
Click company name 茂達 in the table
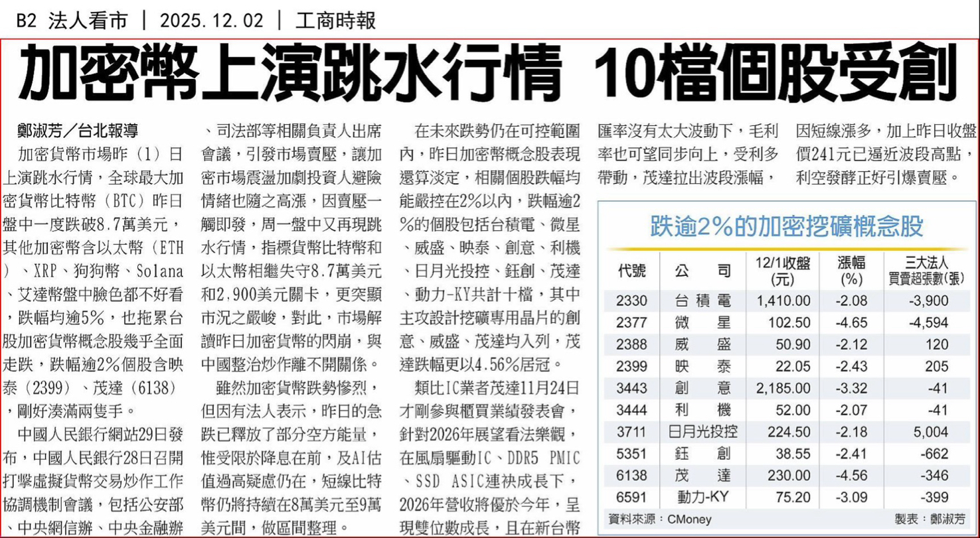pos(703,476)
